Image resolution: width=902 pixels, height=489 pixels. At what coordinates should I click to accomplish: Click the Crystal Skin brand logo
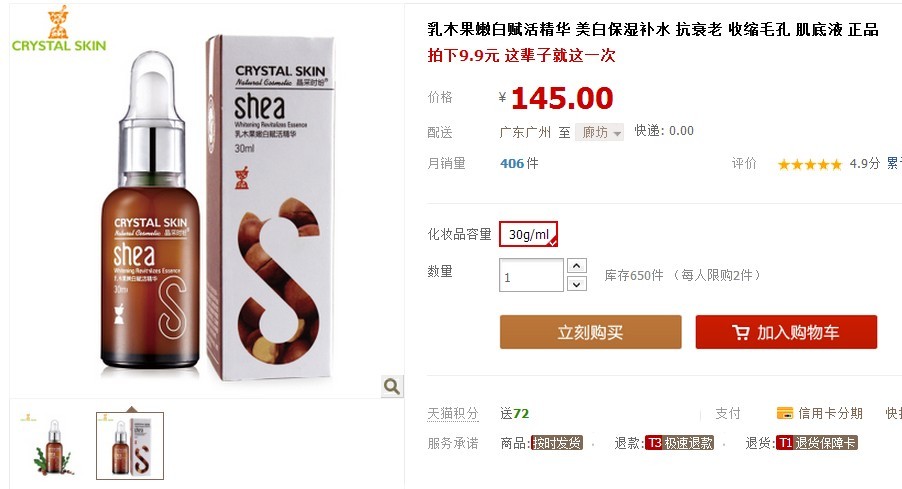59,29
